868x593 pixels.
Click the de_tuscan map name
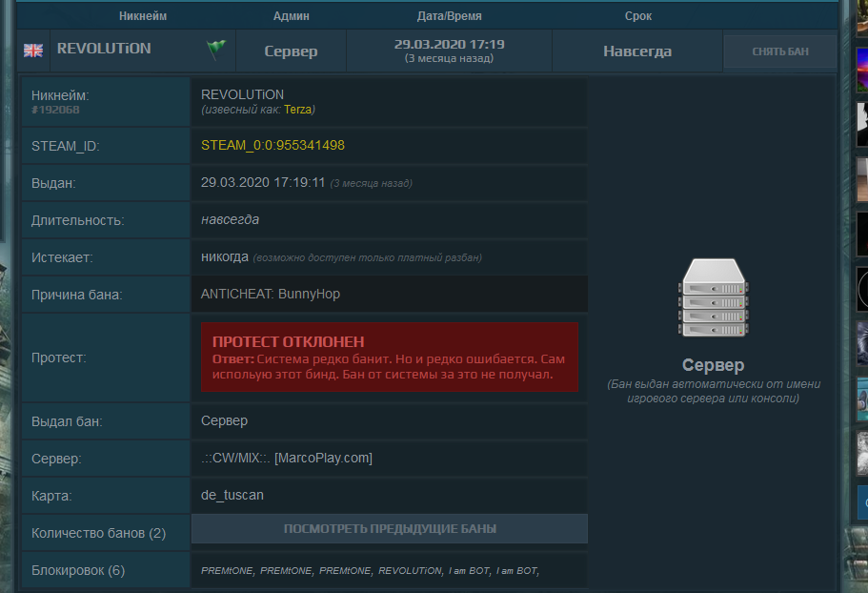pyautogui.click(x=234, y=496)
